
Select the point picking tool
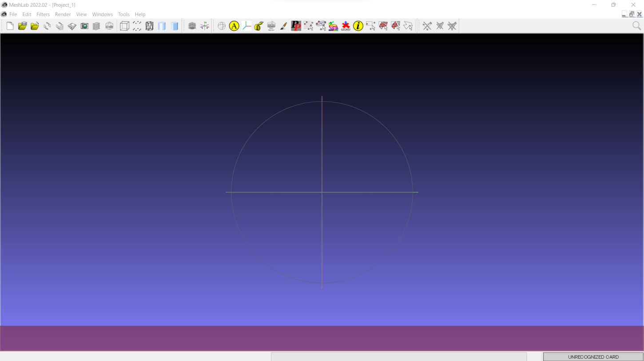tap(309, 26)
